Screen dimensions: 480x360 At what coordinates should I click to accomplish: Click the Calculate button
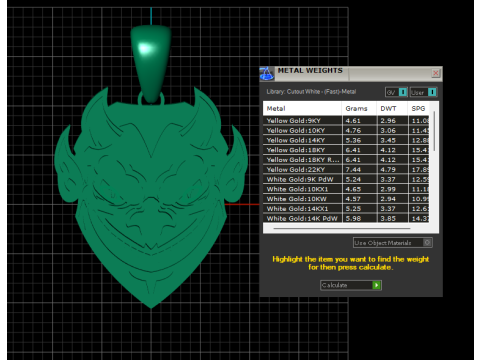[x=351, y=285]
